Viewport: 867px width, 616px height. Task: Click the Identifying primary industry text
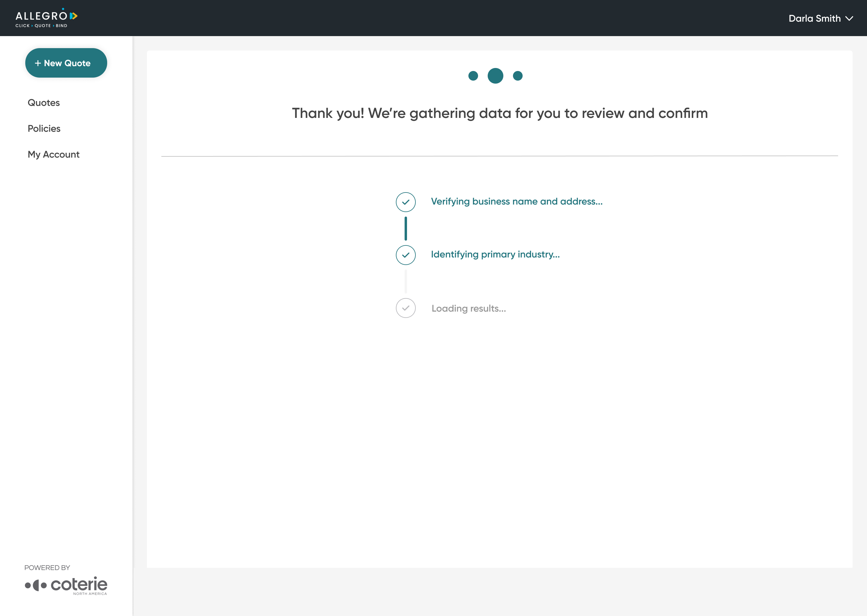495,254
